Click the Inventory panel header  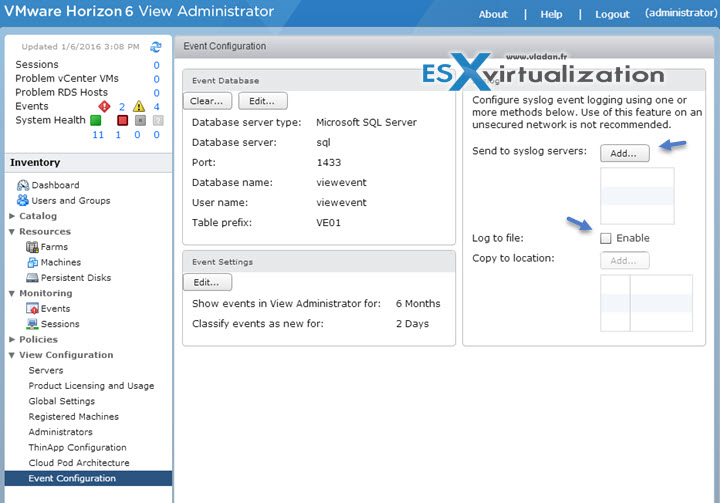[x=88, y=163]
